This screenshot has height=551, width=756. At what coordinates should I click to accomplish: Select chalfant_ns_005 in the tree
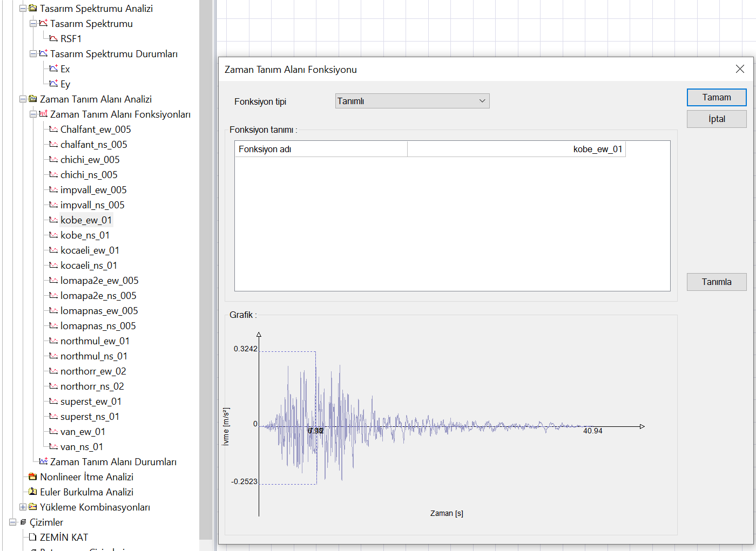click(94, 145)
